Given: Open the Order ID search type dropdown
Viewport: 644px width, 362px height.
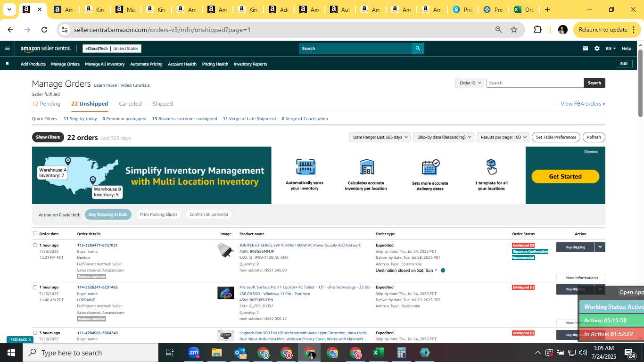Looking at the screenshot, I should point(470,83).
